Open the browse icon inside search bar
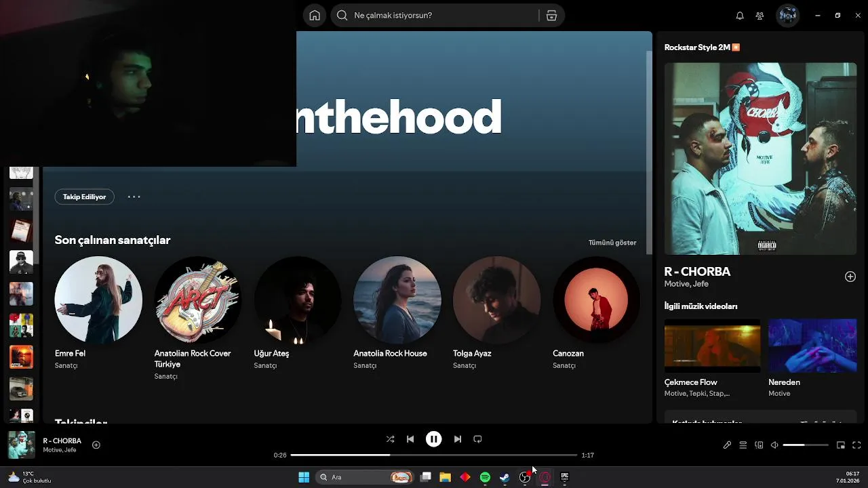 click(x=551, y=16)
